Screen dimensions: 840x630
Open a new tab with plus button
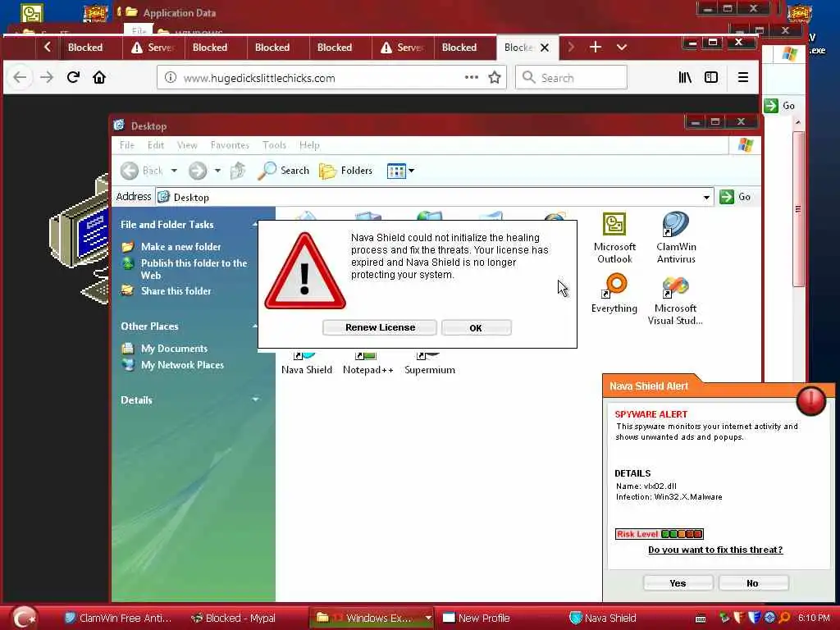[x=596, y=47]
